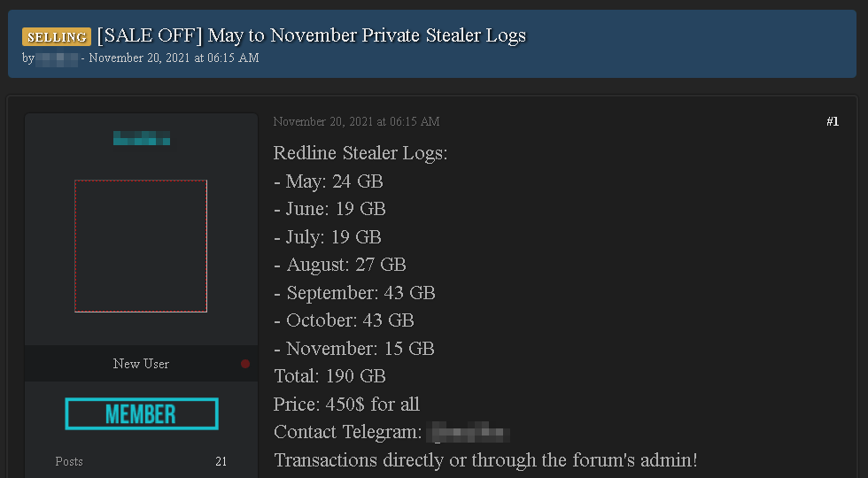Click the 'Contact Telegram:' label text
This screenshot has height=478, width=868.
coord(347,432)
